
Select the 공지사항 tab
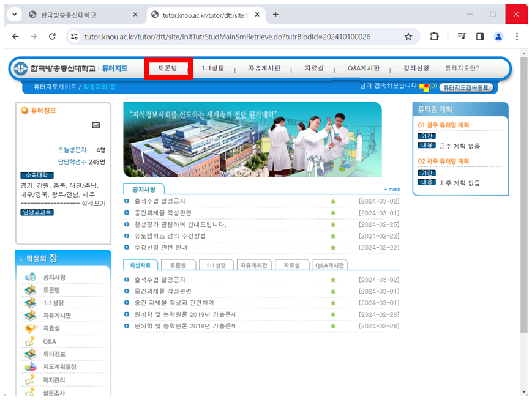click(144, 189)
